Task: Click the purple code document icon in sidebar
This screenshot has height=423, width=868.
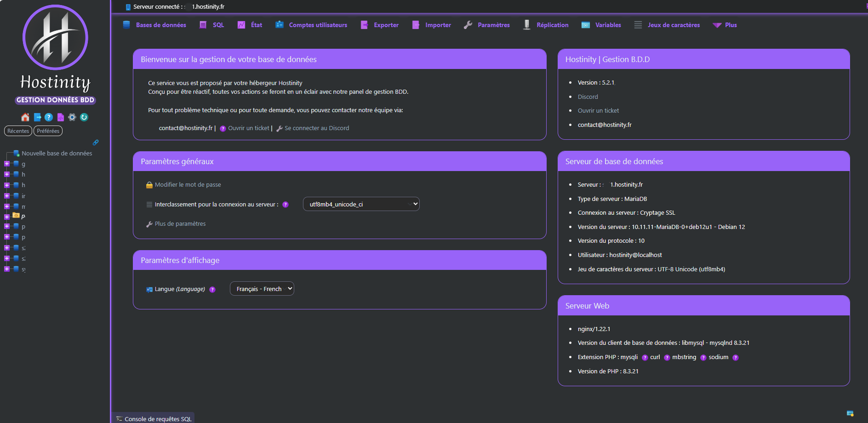Action: click(x=60, y=117)
